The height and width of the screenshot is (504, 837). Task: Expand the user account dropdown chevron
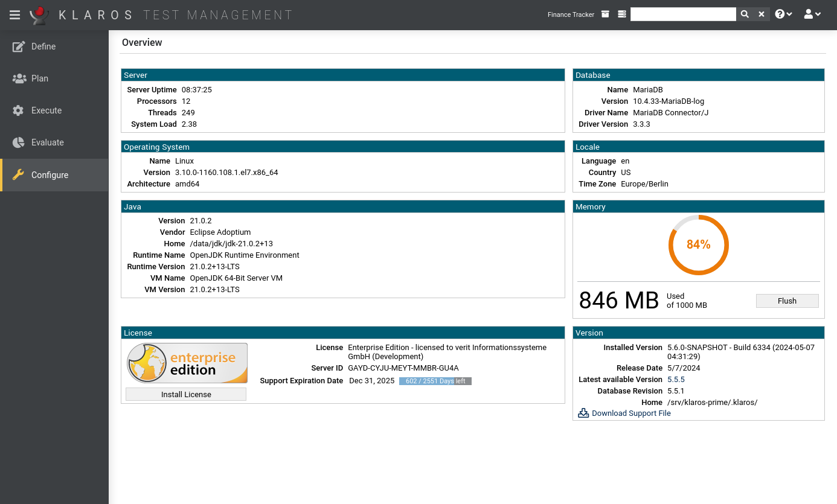[818, 13]
